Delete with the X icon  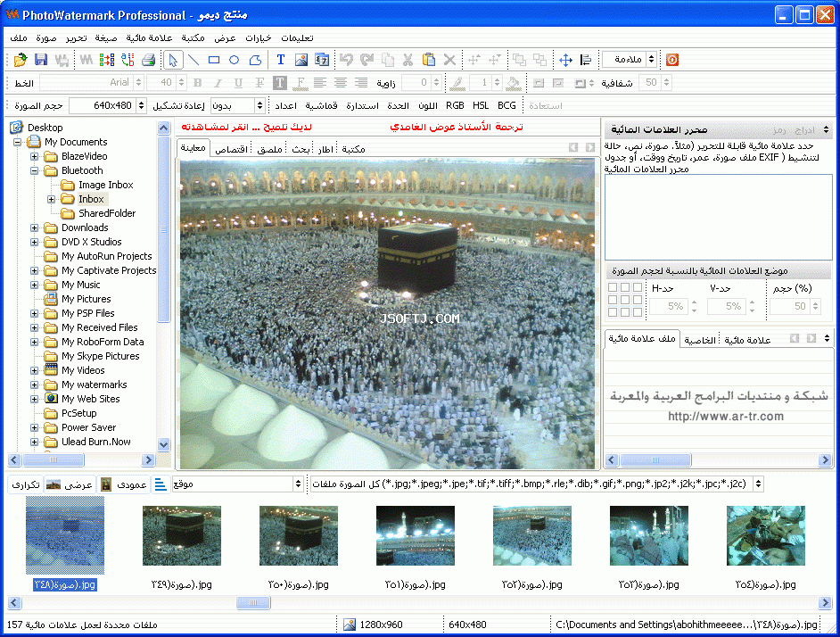point(449,60)
